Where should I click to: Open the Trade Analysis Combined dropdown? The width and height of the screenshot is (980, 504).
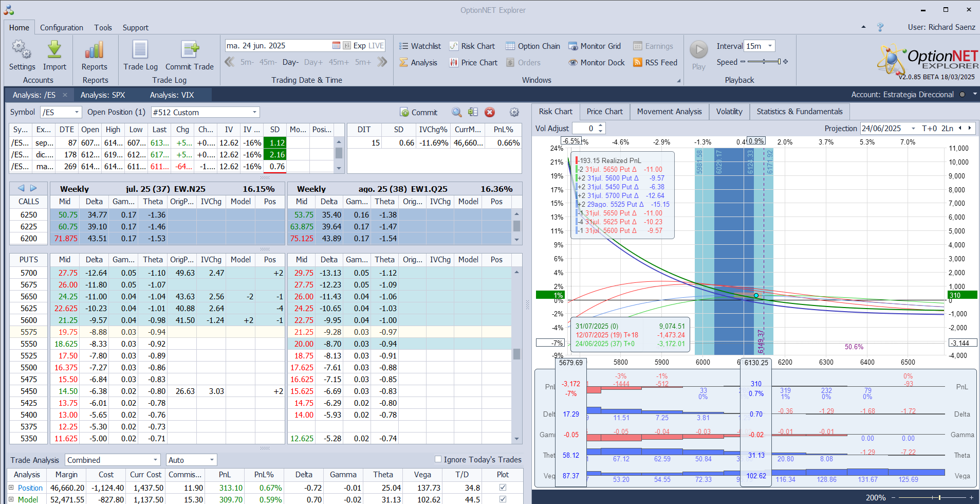click(x=155, y=460)
